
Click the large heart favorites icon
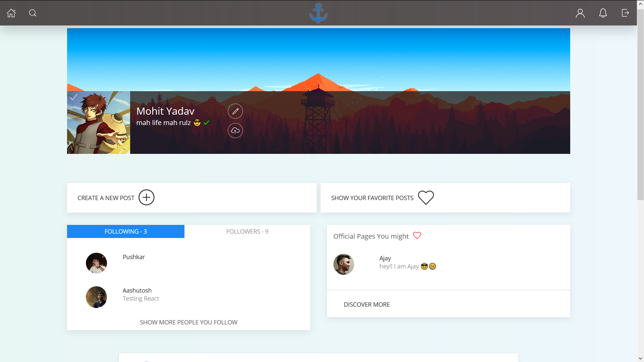[x=426, y=197]
